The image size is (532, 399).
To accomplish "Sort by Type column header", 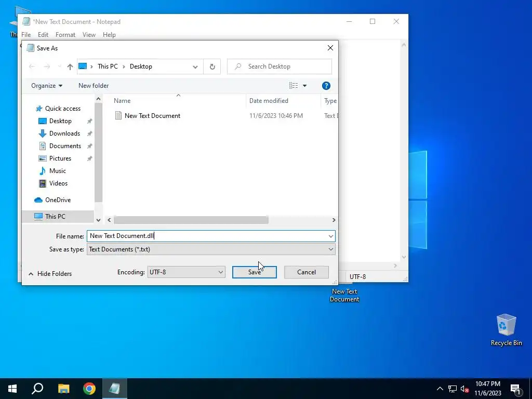I will (x=330, y=101).
